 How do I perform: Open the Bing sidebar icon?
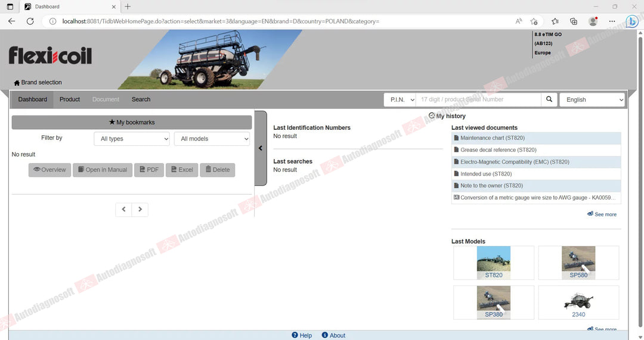632,21
